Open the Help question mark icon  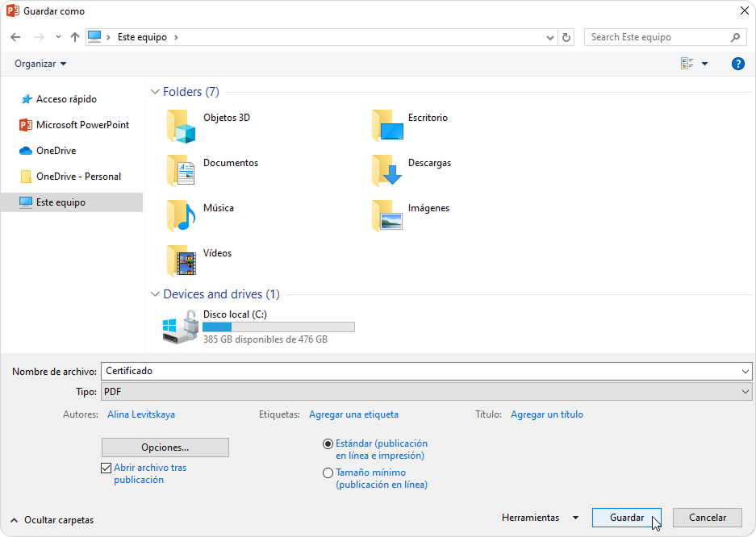click(x=737, y=64)
